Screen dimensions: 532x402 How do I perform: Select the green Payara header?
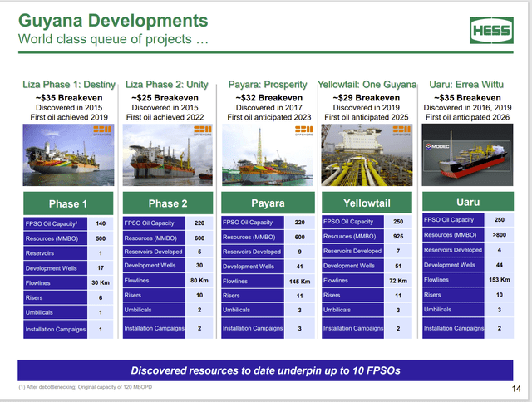268,203
